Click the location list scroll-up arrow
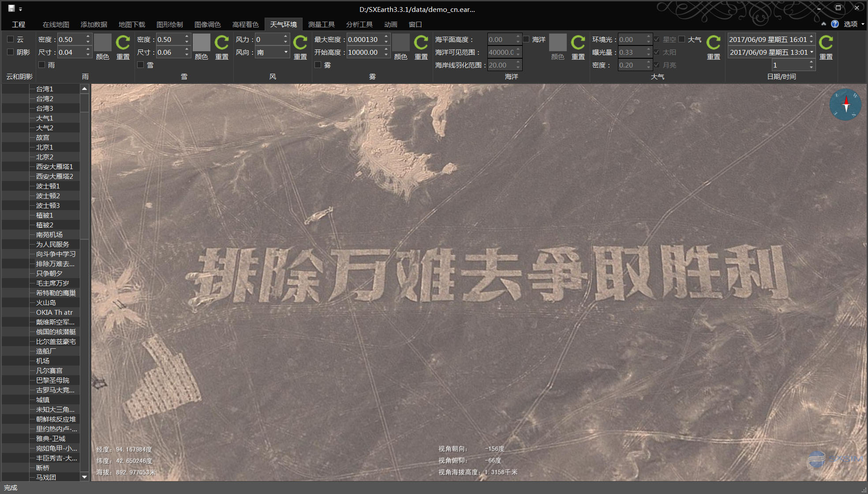868x494 pixels. pos(84,89)
